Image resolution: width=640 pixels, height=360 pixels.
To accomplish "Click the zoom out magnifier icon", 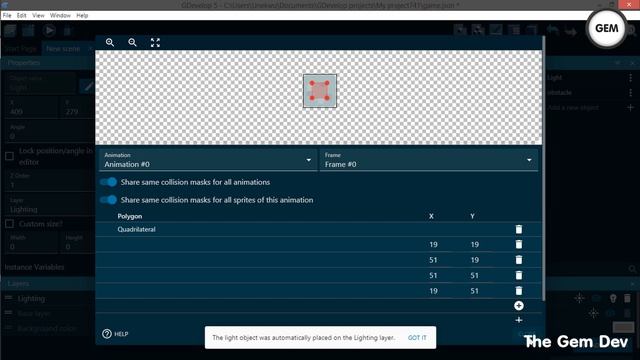I will [132, 42].
